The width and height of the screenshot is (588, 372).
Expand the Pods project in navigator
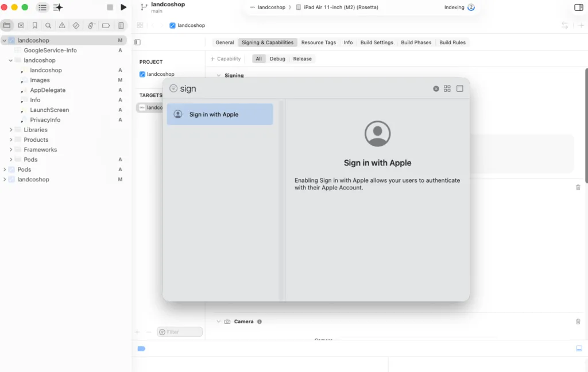5,169
